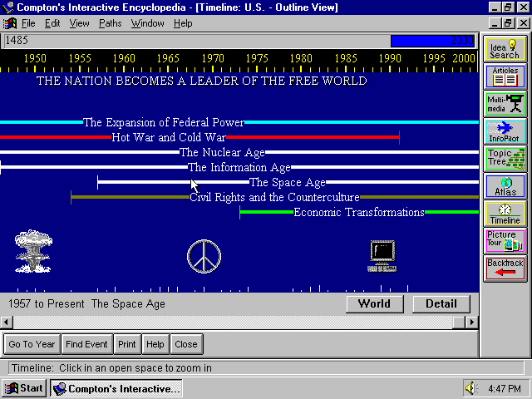Go back with Backtrack arrow
Screen dimensions: 532x399
505,268
